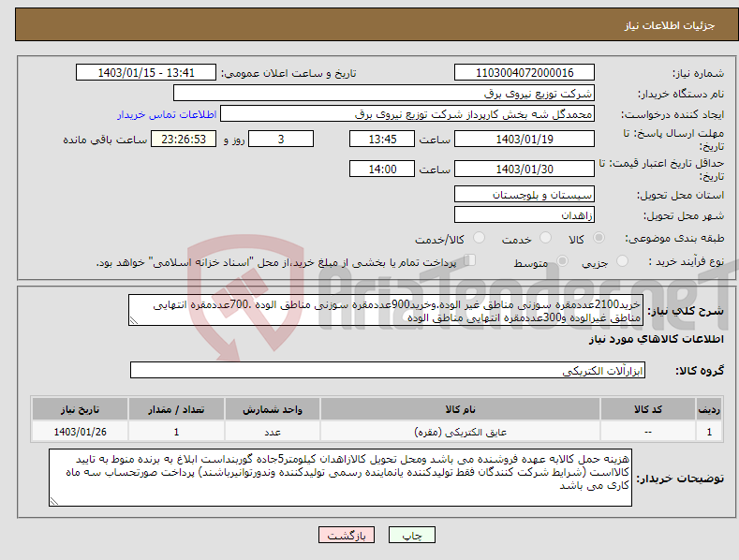Viewport: 739px width, 560px height.
Task: Click the price validity date 1403/01/30
Action: pyautogui.click(x=525, y=169)
